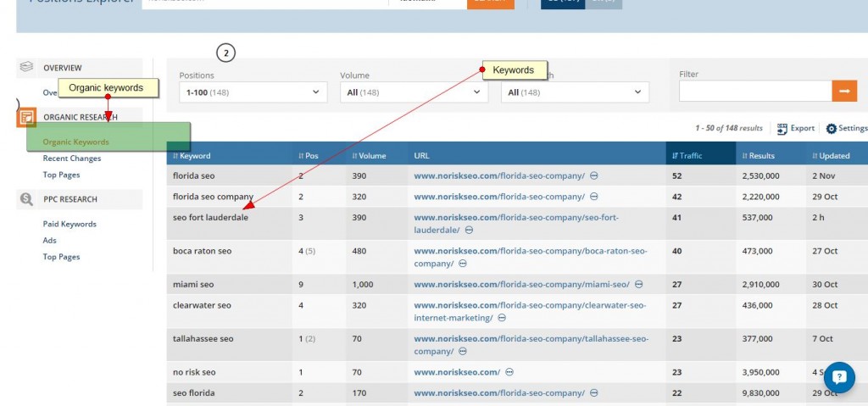Click link icon beside no risk seo URL
This screenshot has height=406, width=868.
pyautogui.click(x=509, y=372)
